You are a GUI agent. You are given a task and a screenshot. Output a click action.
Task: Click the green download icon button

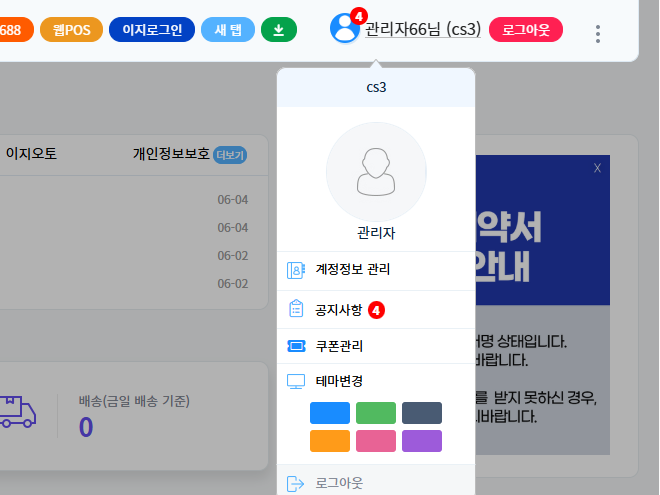pyautogui.click(x=278, y=30)
